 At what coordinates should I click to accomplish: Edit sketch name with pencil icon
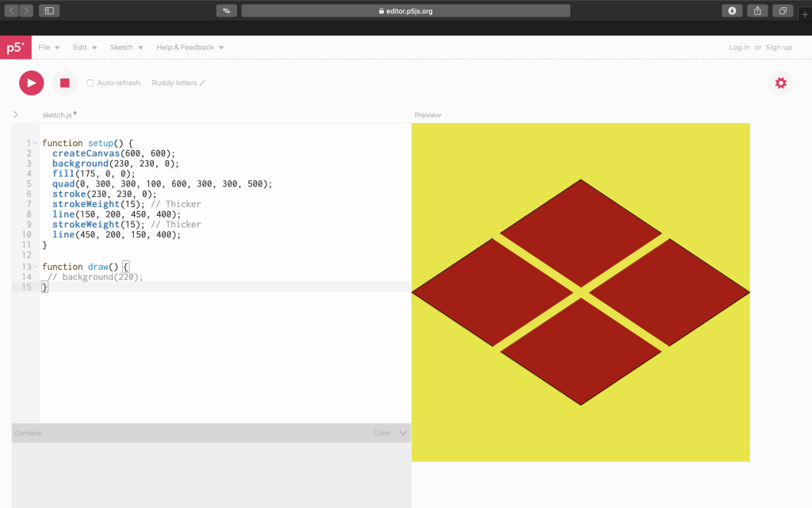point(202,83)
